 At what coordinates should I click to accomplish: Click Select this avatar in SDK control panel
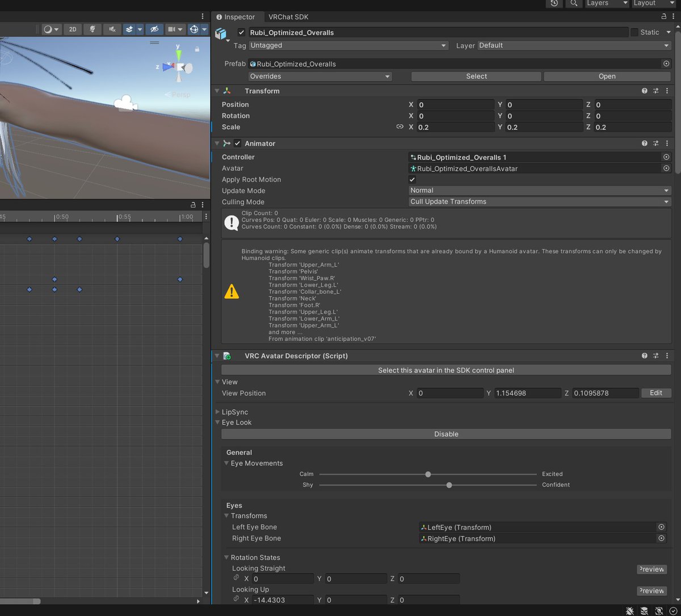click(446, 370)
